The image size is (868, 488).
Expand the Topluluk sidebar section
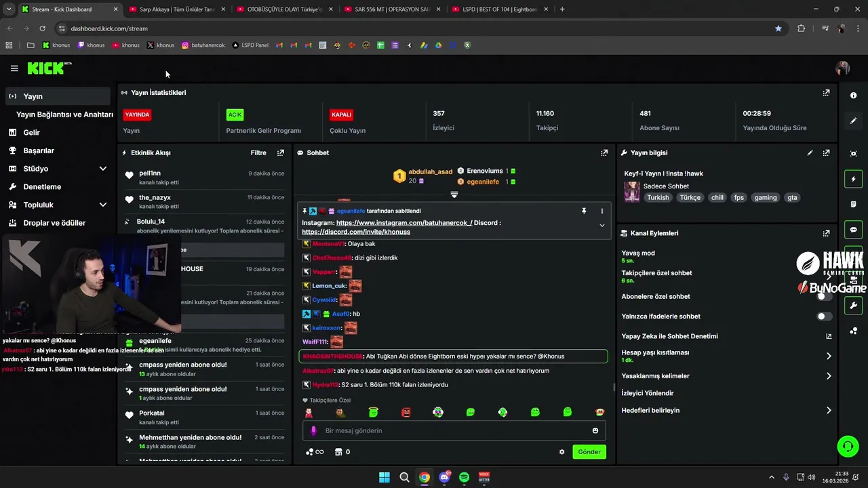point(103,205)
